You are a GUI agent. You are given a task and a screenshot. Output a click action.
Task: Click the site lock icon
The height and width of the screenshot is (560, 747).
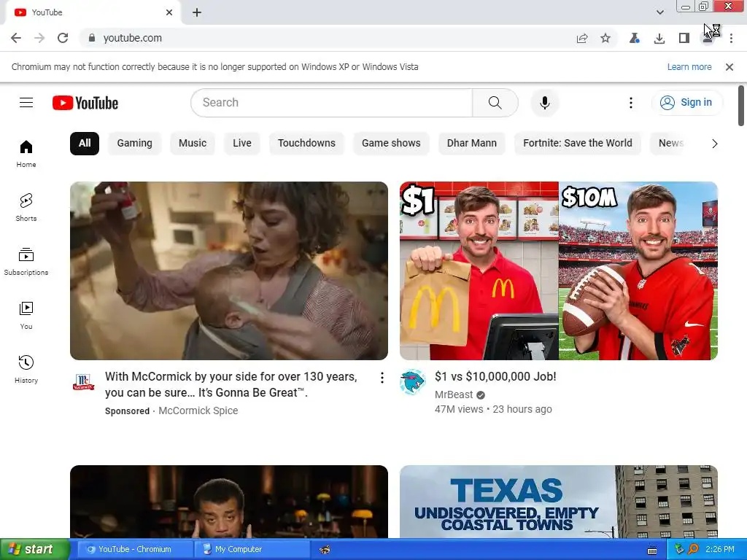(x=92, y=38)
